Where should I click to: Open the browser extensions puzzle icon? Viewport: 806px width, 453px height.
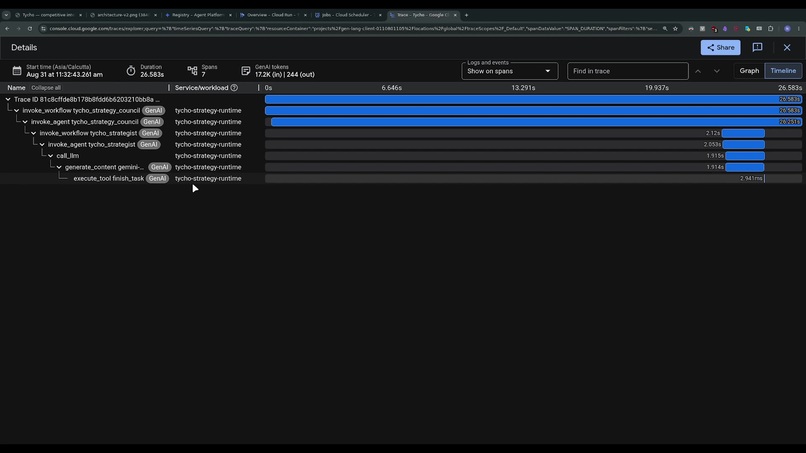click(x=771, y=29)
